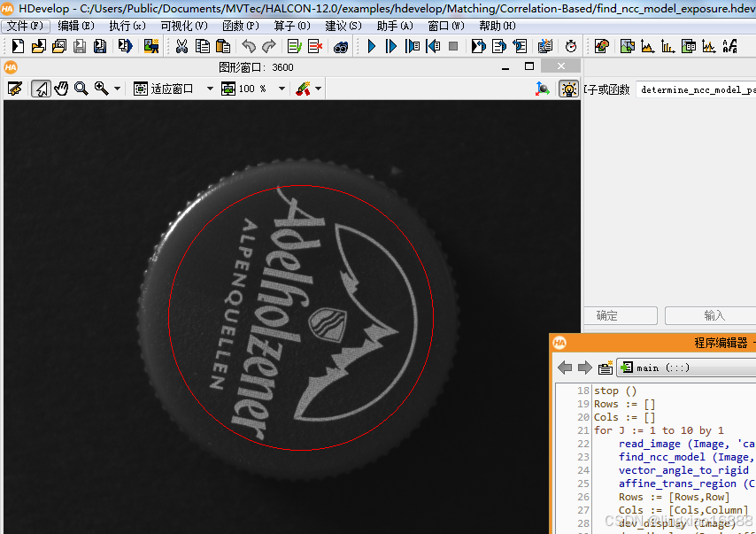Open the 算子(O) menu

pyautogui.click(x=292, y=26)
